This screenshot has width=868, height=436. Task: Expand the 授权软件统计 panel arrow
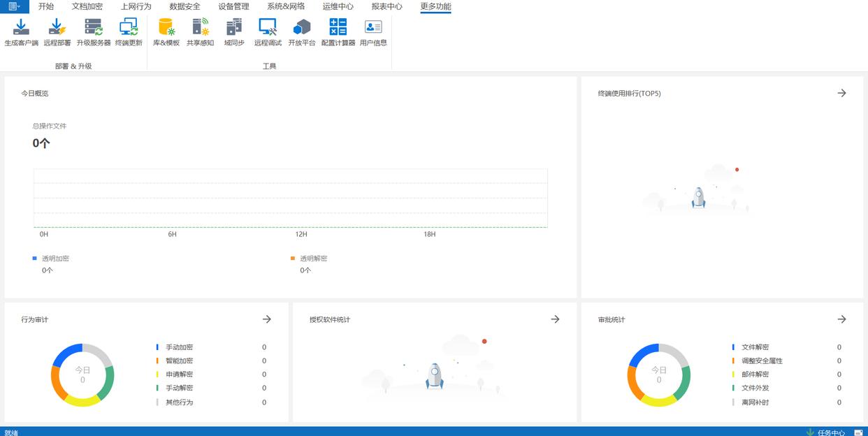click(x=555, y=319)
